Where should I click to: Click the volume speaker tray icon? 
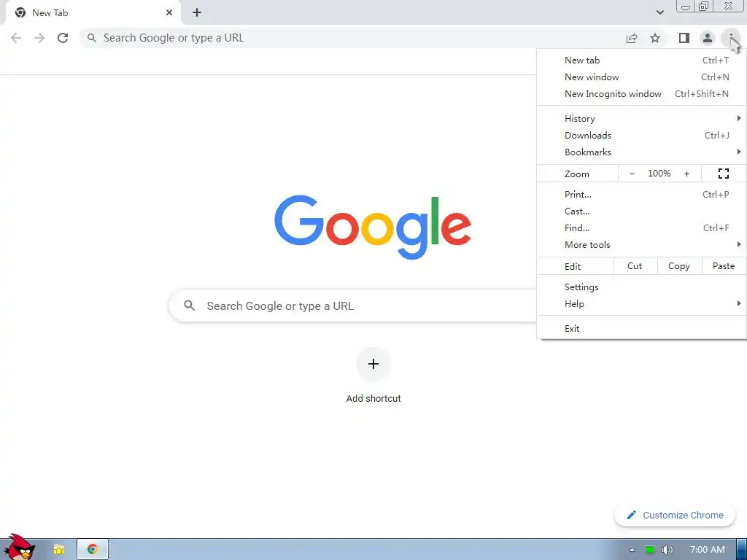667,550
